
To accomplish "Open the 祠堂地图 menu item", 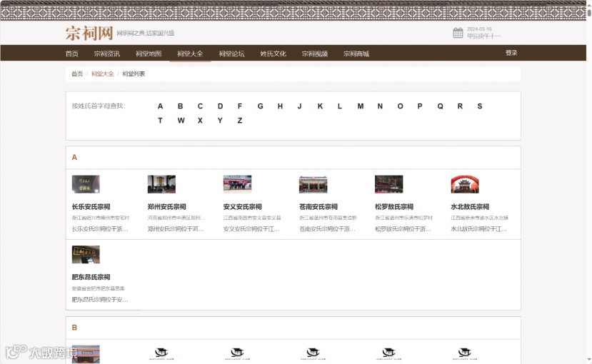I will (149, 54).
